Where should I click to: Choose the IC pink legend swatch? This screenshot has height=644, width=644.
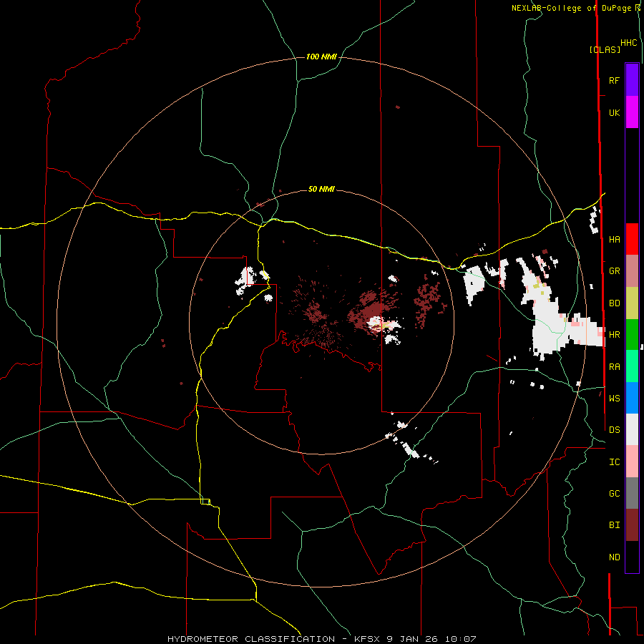click(632, 462)
